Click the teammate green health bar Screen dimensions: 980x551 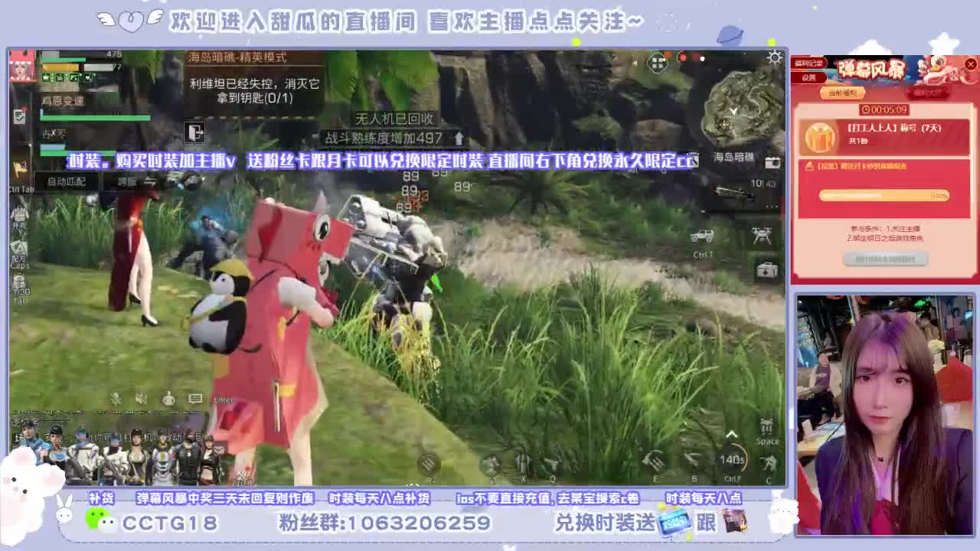95,119
